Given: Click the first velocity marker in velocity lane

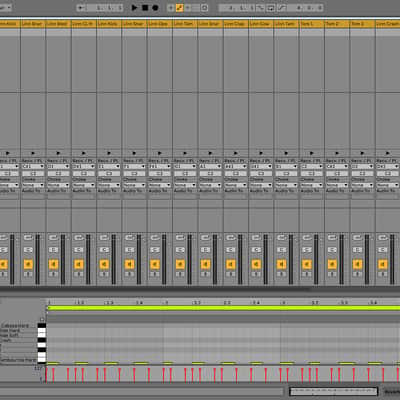Looking at the screenshot, I should coord(46,374).
